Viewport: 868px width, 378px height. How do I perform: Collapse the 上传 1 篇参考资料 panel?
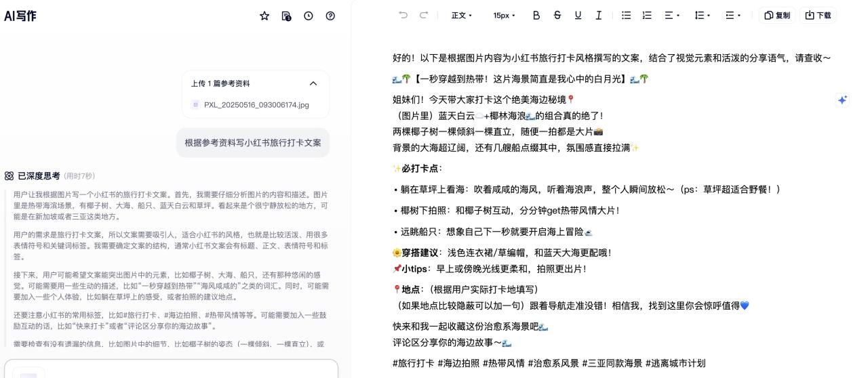tap(313, 83)
